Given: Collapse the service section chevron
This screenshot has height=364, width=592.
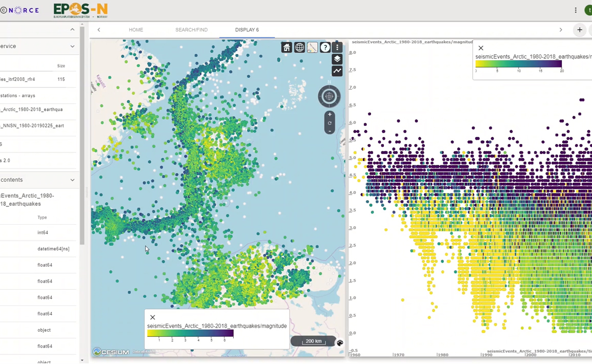Looking at the screenshot, I should [72, 46].
